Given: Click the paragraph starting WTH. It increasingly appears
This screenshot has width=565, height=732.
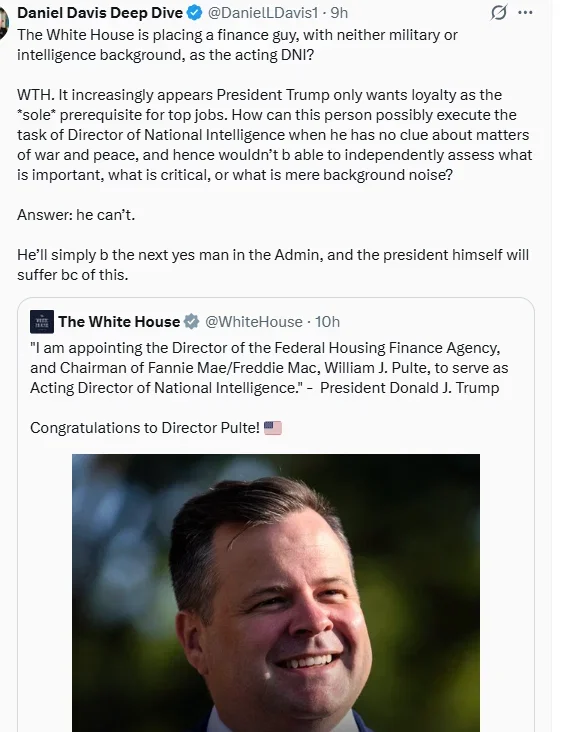Looking at the screenshot, I should click(275, 135).
